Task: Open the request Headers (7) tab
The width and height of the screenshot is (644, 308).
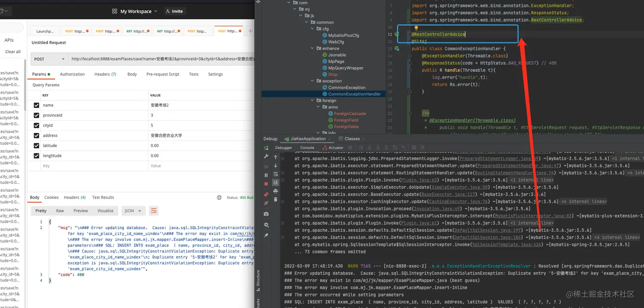Action: (105, 74)
